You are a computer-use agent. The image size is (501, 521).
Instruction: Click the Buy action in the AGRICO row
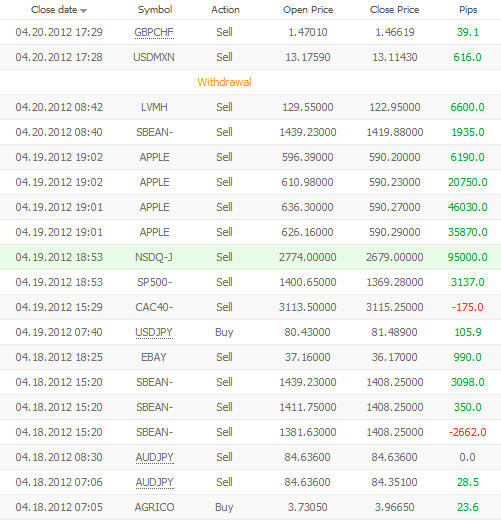tap(224, 507)
